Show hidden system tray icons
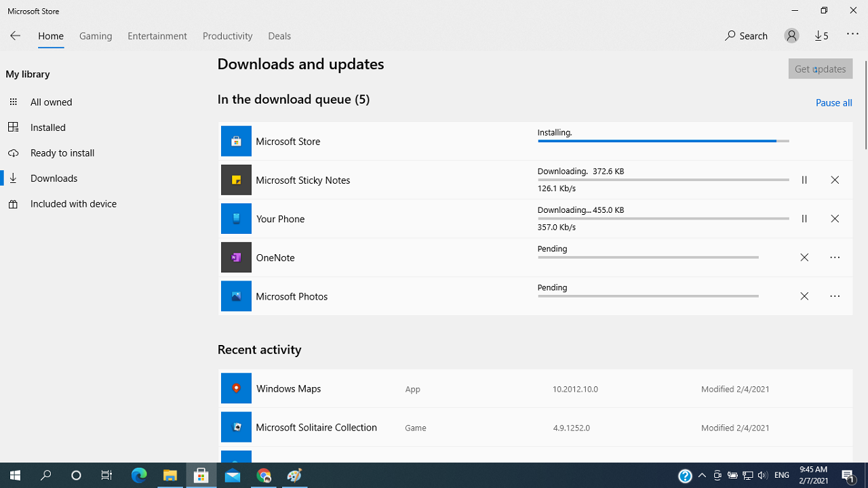 click(702, 475)
